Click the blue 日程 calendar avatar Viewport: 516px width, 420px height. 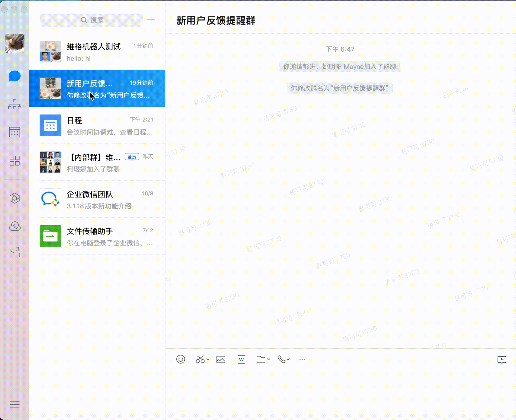click(50, 125)
